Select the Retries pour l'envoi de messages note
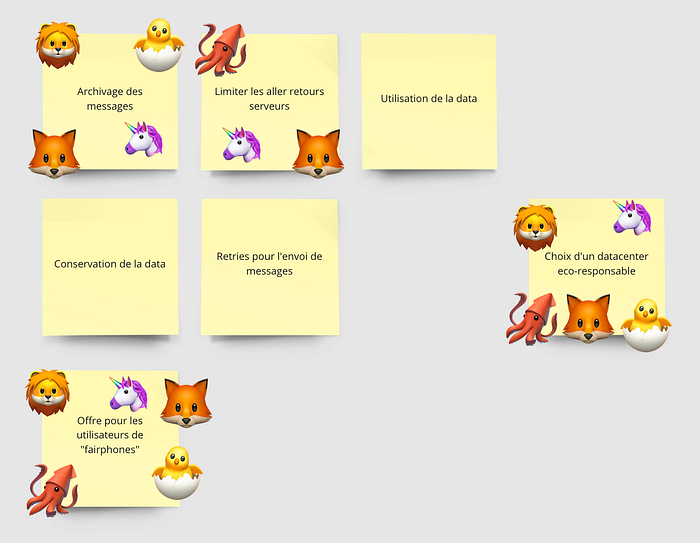 [x=270, y=267]
